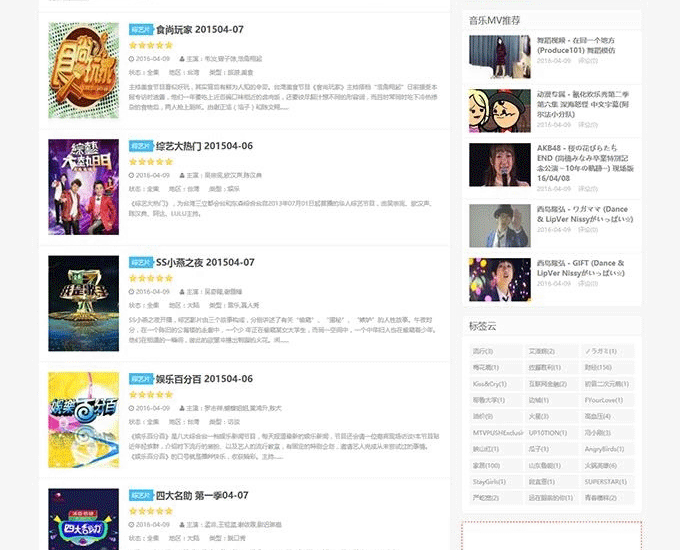Click the clock icon in SS小燕之夜 entry

(x=131, y=291)
